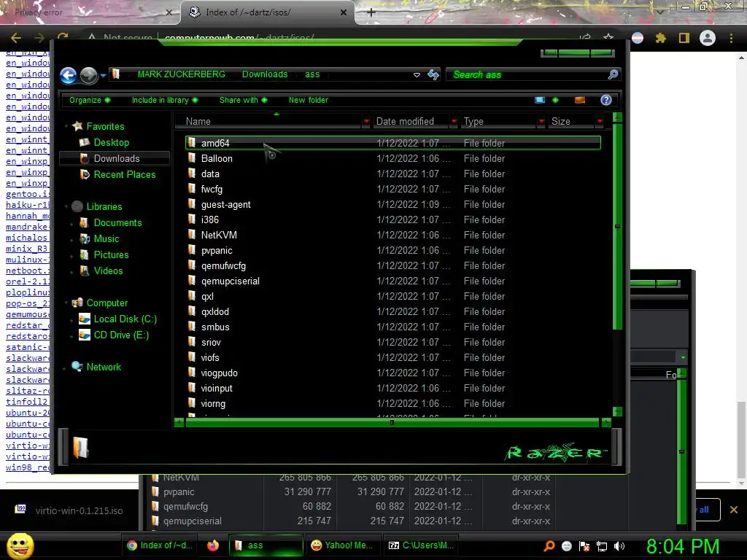Select the Music library
The image size is (747, 560).
tap(107, 239)
